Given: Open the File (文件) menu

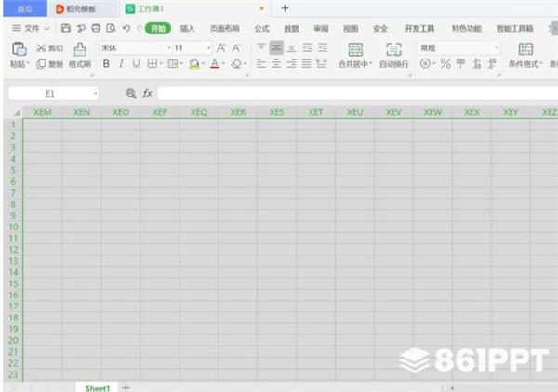Looking at the screenshot, I should tap(31, 29).
